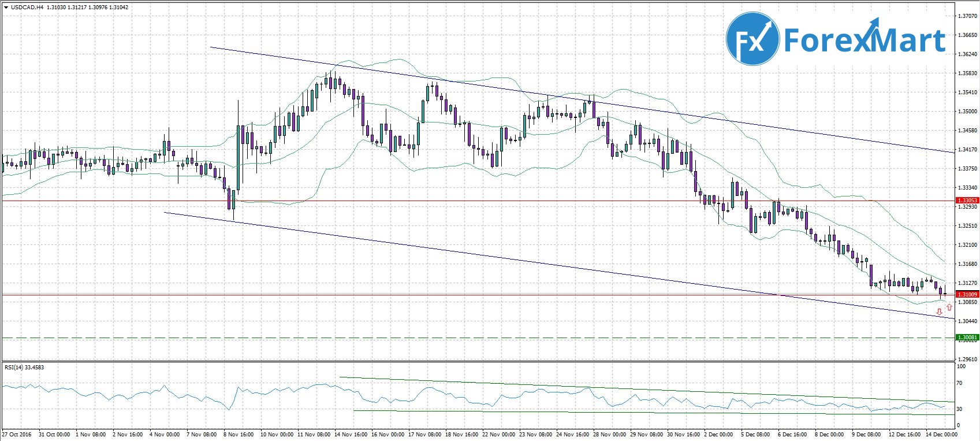Click the 14 Nov 16:00 time label
980x441 pixels.
[352, 434]
